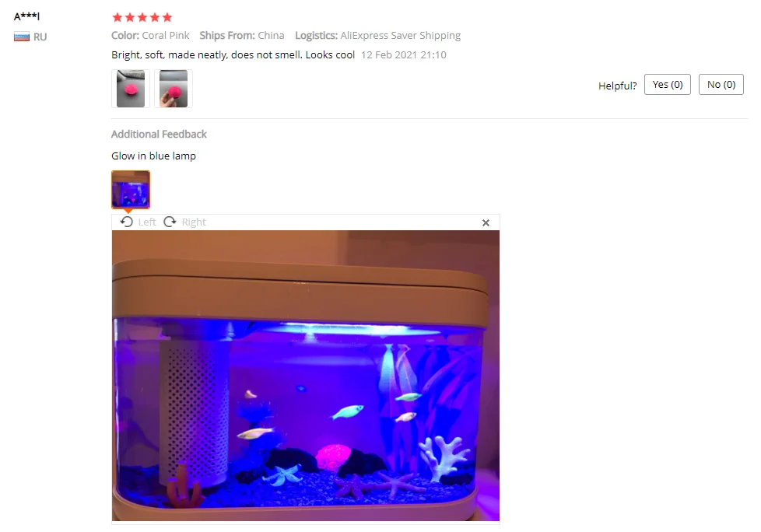761x532 pixels.
Task: Click the rotate right arrow icon
Action: [x=170, y=222]
